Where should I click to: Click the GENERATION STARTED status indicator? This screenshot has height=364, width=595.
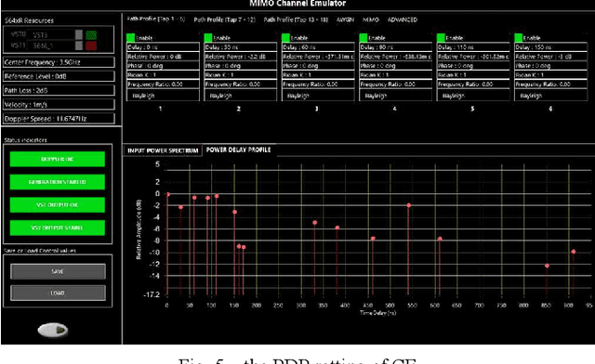point(58,182)
